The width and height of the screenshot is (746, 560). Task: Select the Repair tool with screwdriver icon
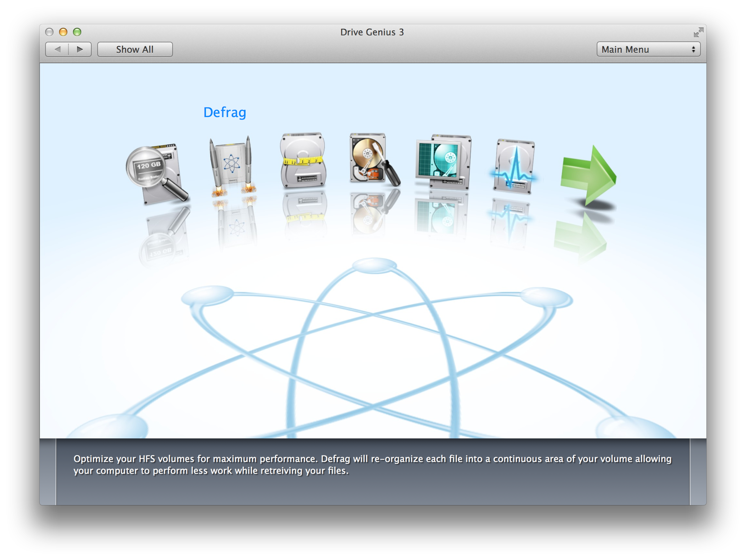374,159
